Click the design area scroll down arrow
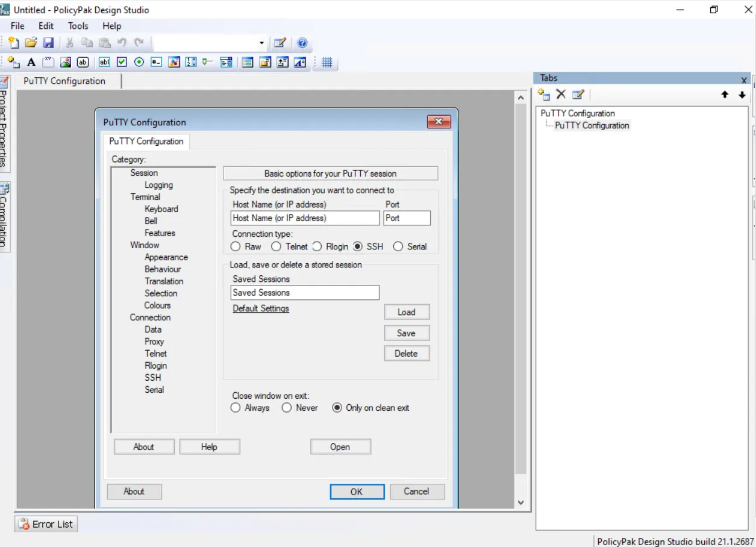Image resolution: width=756 pixels, height=547 pixels. point(521,502)
